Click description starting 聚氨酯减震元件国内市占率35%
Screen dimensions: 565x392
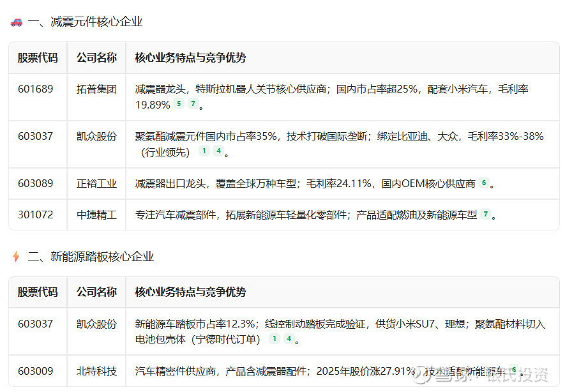point(340,144)
